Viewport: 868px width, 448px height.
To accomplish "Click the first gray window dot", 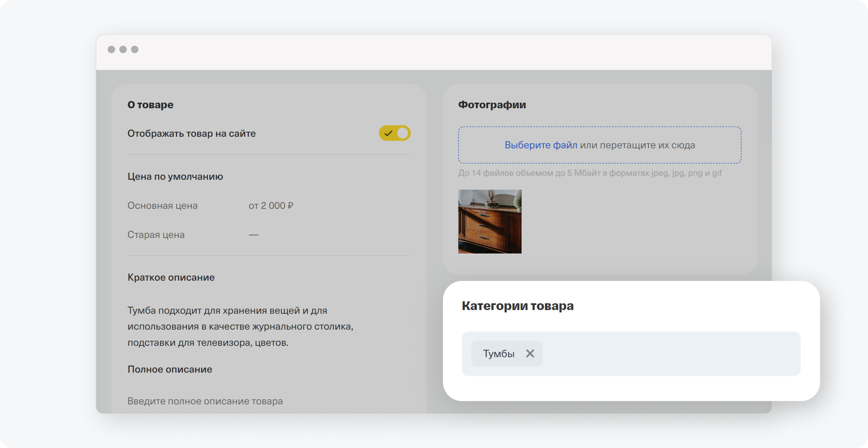I will click(111, 49).
